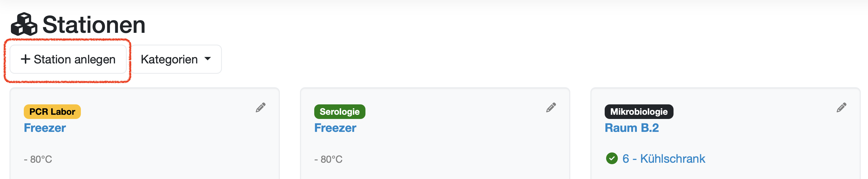Open the Kategorien dropdown
Screen dimensions: 868x179
[175, 59]
